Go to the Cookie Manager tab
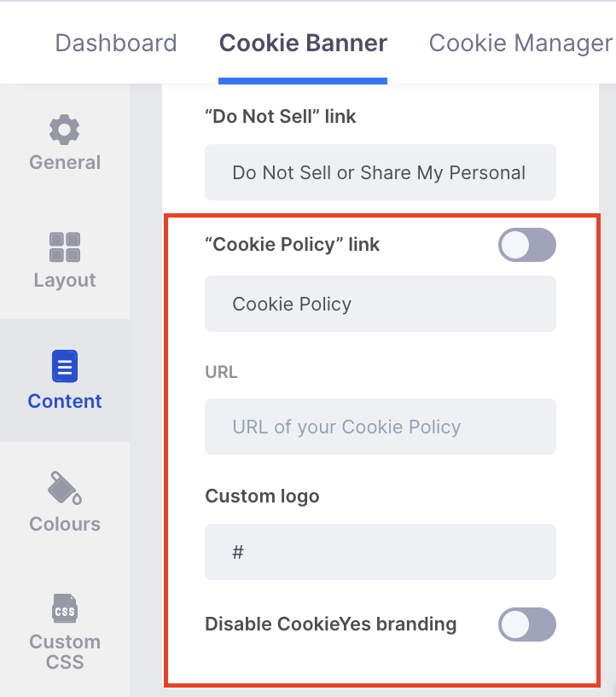The height and width of the screenshot is (697, 616). click(x=520, y=44)
